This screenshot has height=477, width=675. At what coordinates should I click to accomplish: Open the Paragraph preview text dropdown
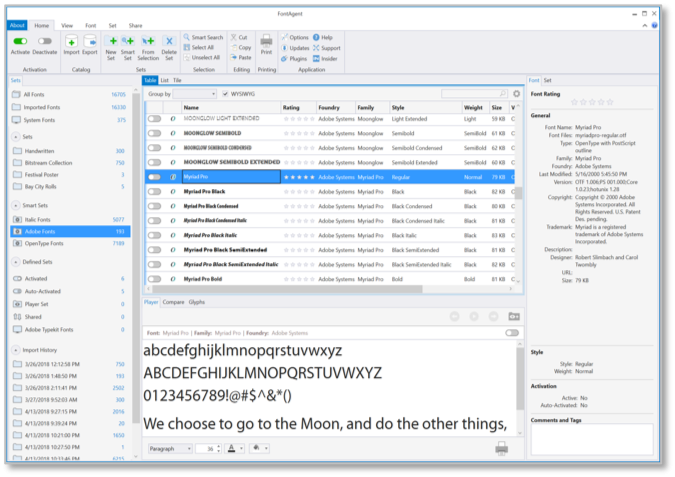(170, 449)
